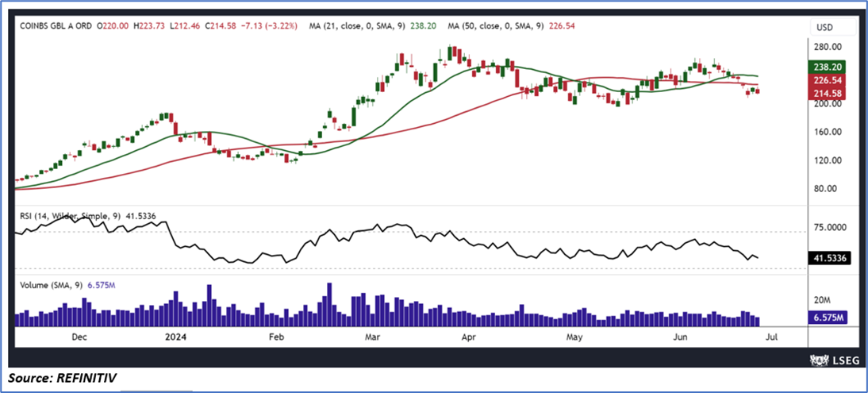Click the red 226.54 price tag
This screenshot has width=868, height=393.
coord(828,80)
